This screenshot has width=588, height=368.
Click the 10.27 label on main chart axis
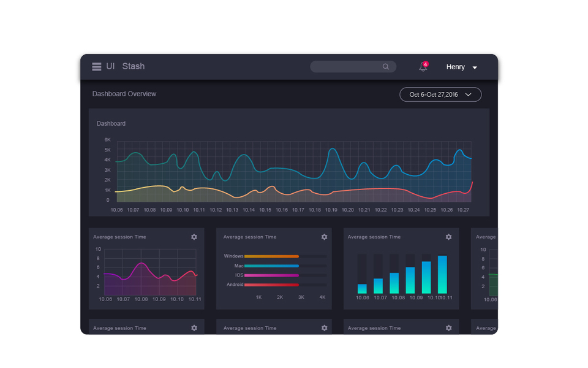coord(463,210)
